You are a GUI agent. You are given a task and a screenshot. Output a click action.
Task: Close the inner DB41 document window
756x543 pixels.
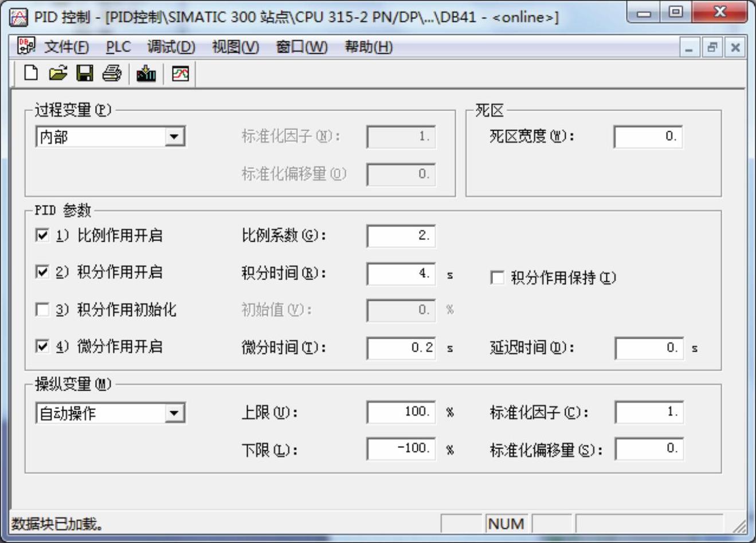(735, 48)
